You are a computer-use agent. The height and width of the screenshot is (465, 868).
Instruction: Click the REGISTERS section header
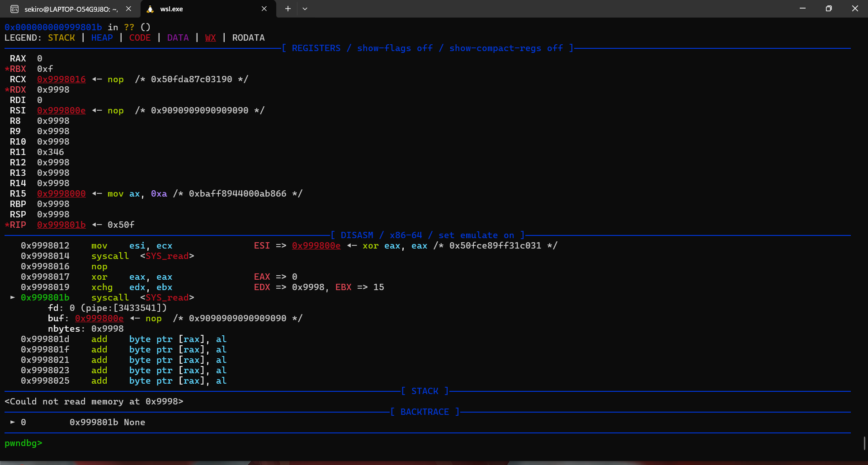click(x=427, y=48)
